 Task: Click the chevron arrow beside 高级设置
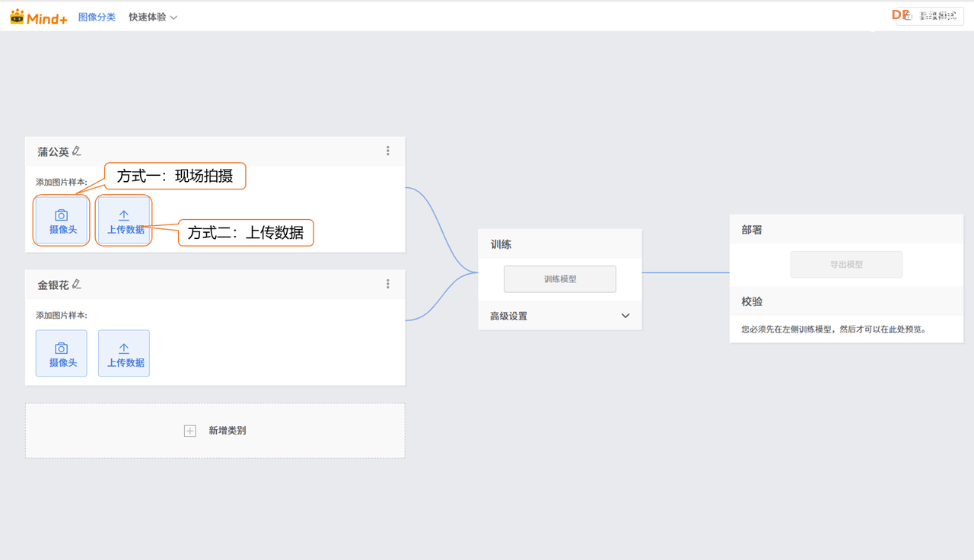[x=625, y=316]
